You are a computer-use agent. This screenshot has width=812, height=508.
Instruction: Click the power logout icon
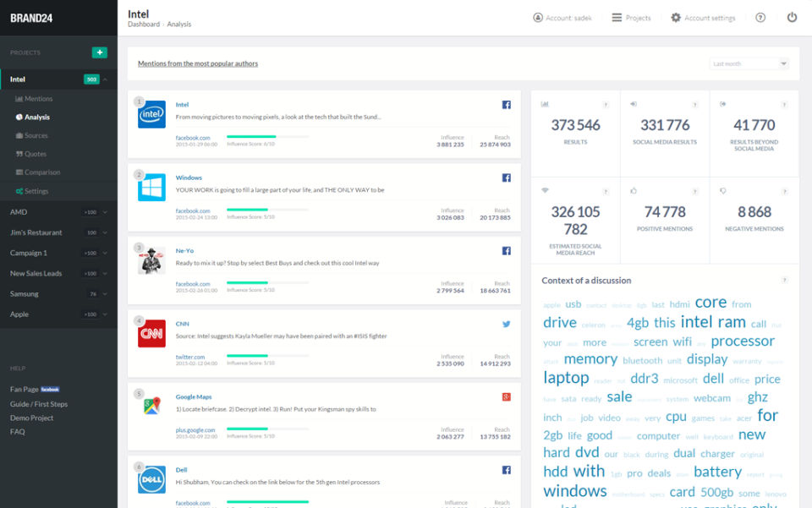792,17
